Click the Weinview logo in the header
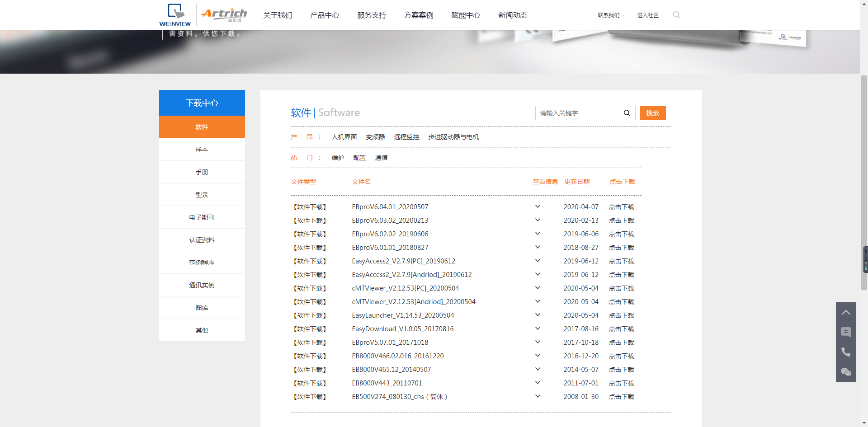The image size is (868, 427). tap(175, 14)
